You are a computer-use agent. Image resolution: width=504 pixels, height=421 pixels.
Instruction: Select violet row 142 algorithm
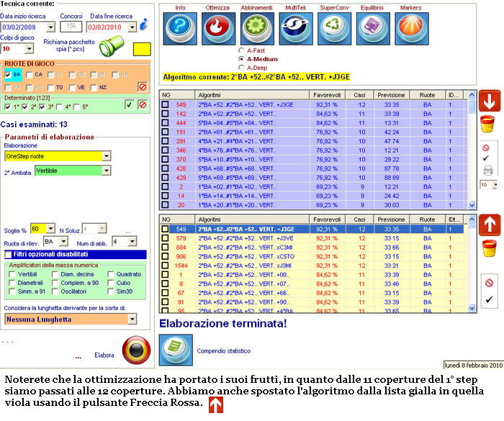click(x=312, y=114)
